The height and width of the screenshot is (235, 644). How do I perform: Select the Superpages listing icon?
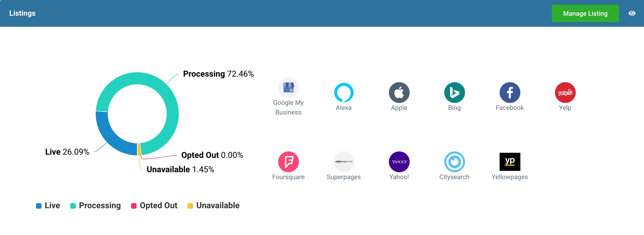click(x=343, y=162)
